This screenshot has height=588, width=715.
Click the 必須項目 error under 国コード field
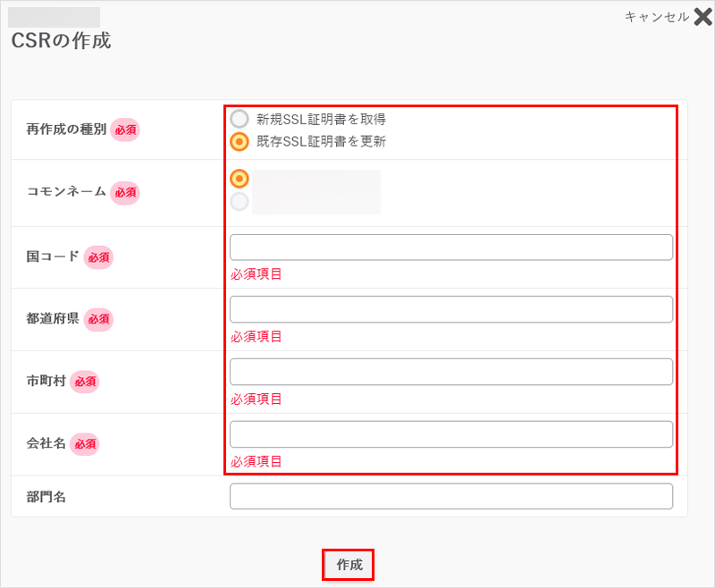pyautogui.click(x=256, y=274)
